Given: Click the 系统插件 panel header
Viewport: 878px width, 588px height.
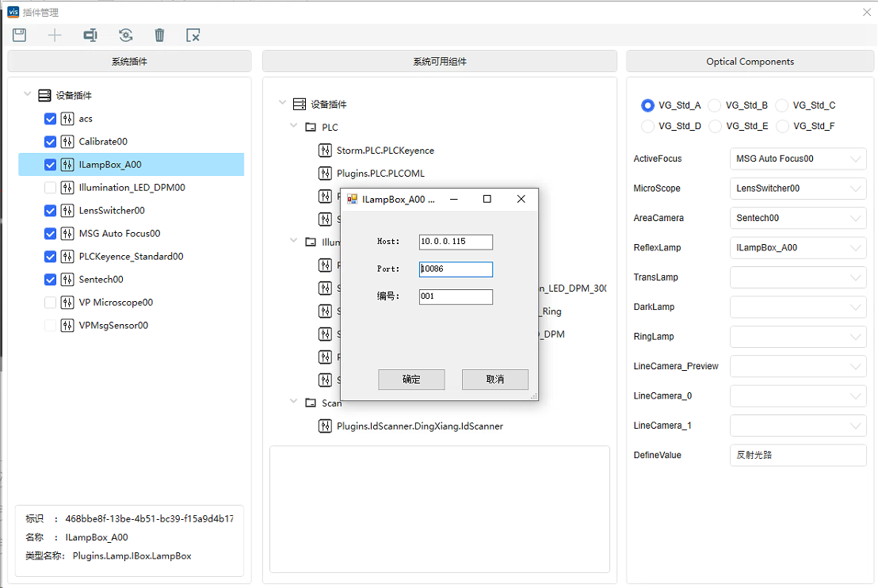Looking at the screenshot, I should click(129, 62).
